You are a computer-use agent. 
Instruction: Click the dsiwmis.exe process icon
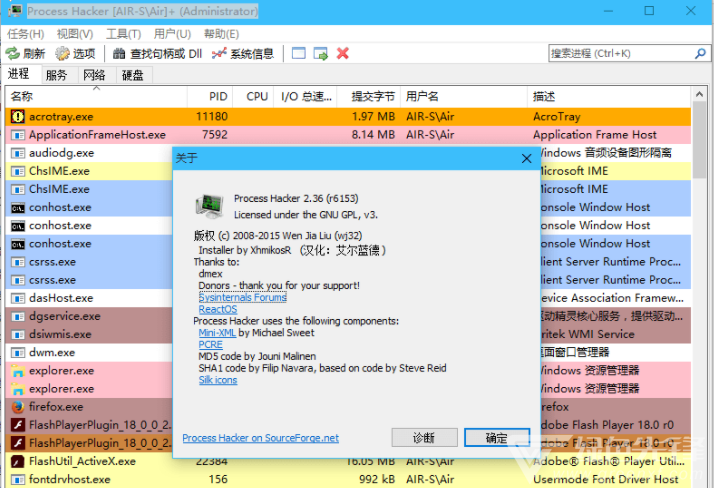pos(18,335)
